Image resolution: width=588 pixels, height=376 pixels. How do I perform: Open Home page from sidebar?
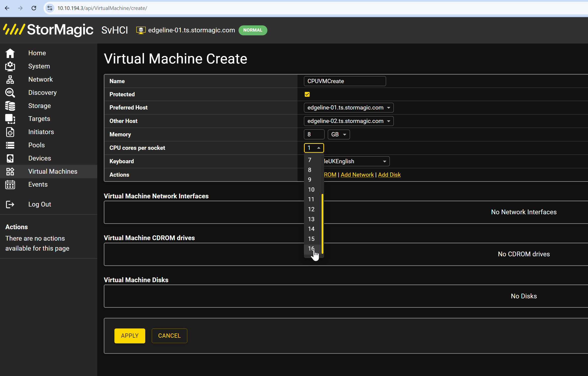(x=37, y=53)
